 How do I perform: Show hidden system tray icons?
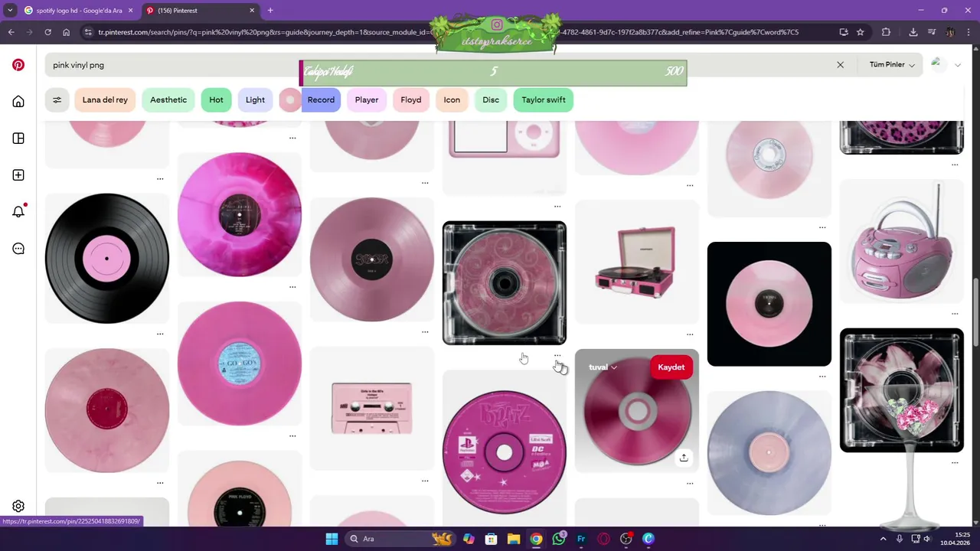883,539
